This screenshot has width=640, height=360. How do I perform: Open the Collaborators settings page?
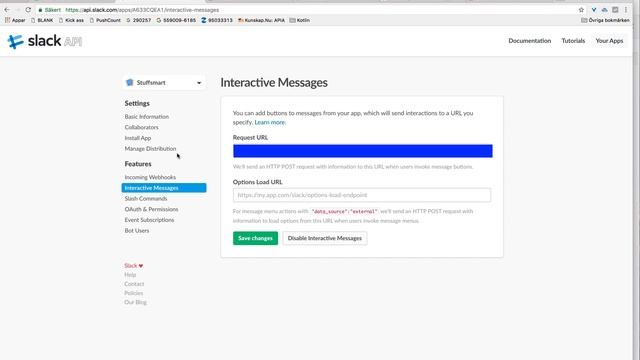click(x=141, y=127)
